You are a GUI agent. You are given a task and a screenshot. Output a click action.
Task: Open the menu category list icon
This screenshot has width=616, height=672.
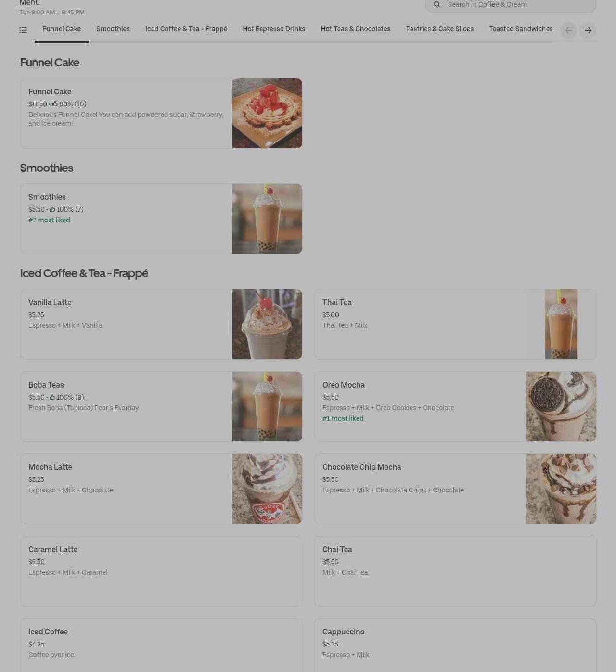23,30
